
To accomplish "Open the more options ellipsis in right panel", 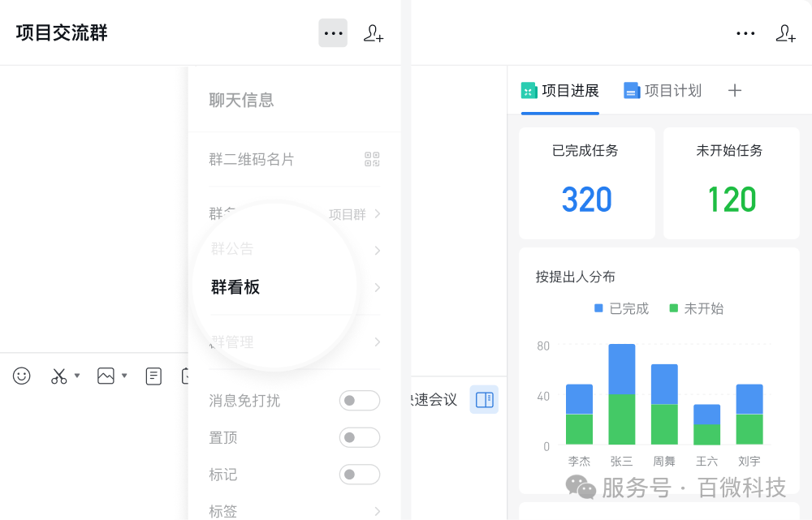I will (745, 33).
